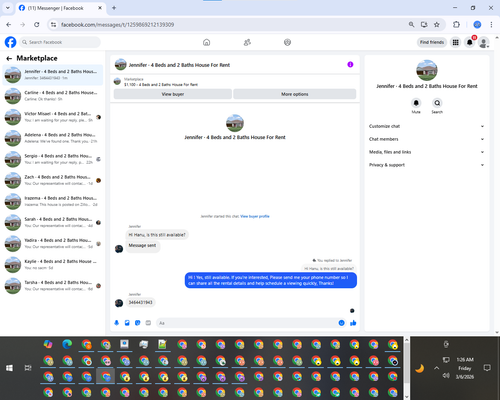The width and height of the screenshot is (500, 400).
Task: Open the Kaylie conversation
Action: [x=53, y=264]
